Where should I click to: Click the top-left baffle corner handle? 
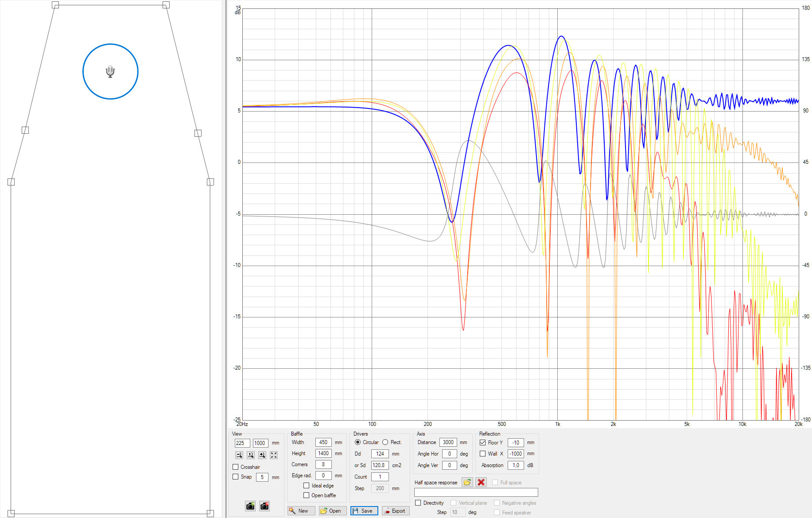coord(55,5)
